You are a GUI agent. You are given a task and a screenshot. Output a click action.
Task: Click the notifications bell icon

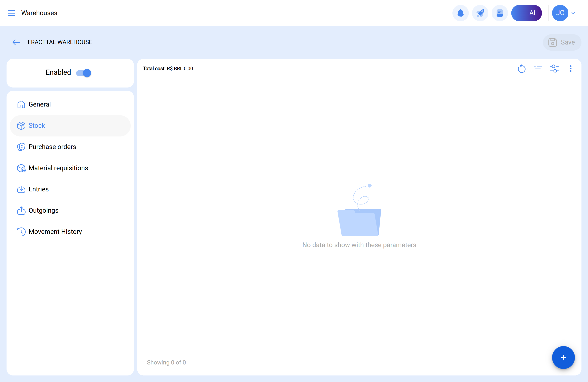pyautogui.click(x=460, y=13)
